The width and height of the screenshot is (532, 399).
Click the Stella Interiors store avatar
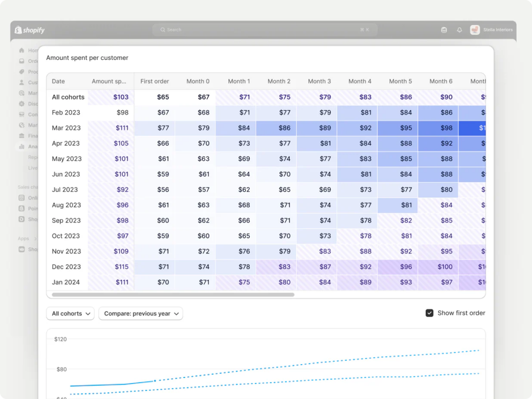click(x=474, y=30)
